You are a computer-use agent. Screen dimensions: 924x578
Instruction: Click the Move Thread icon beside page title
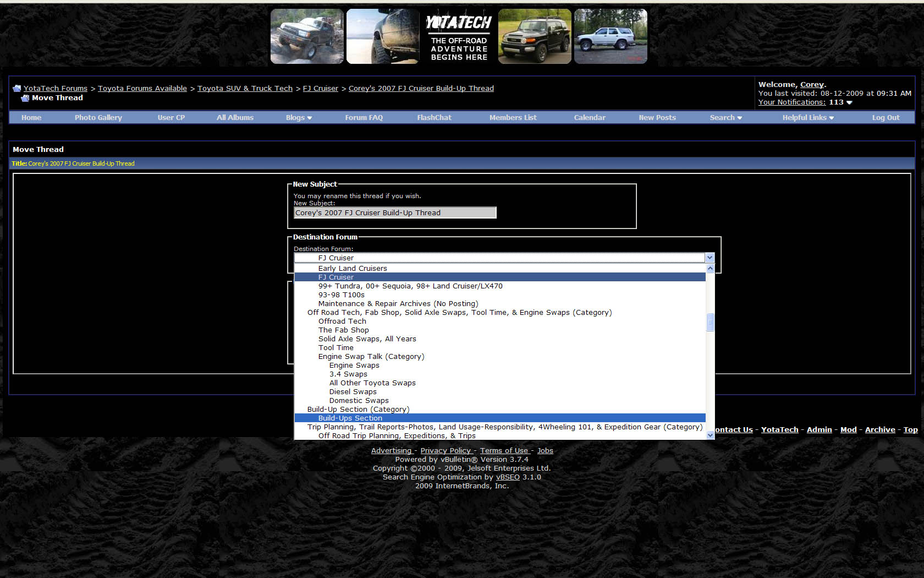click(25, 98)
